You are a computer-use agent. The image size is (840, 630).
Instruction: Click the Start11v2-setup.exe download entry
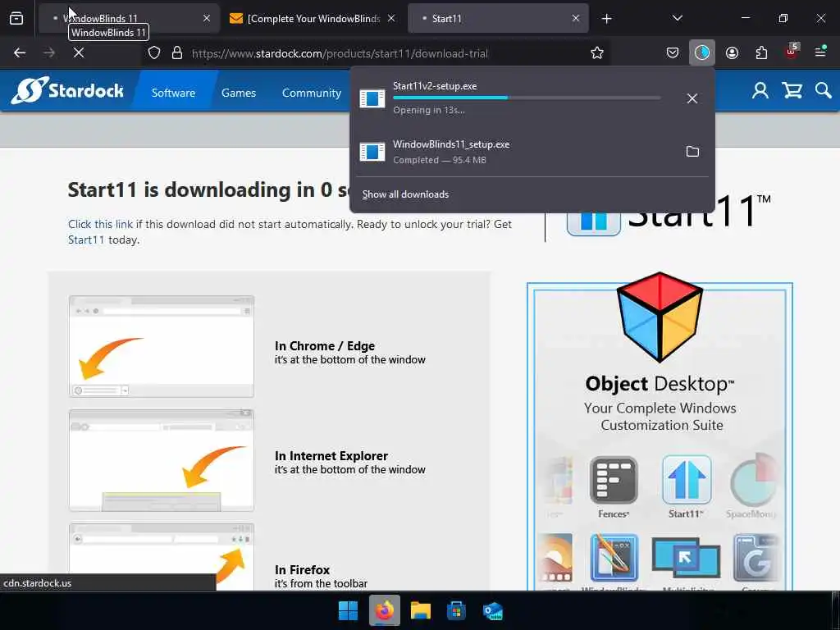[x=514, y=98]
